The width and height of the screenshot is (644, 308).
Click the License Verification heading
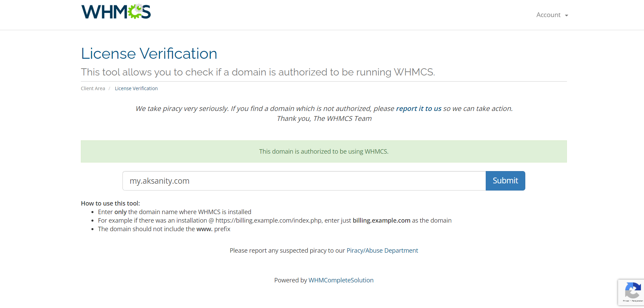coord(149,54)
